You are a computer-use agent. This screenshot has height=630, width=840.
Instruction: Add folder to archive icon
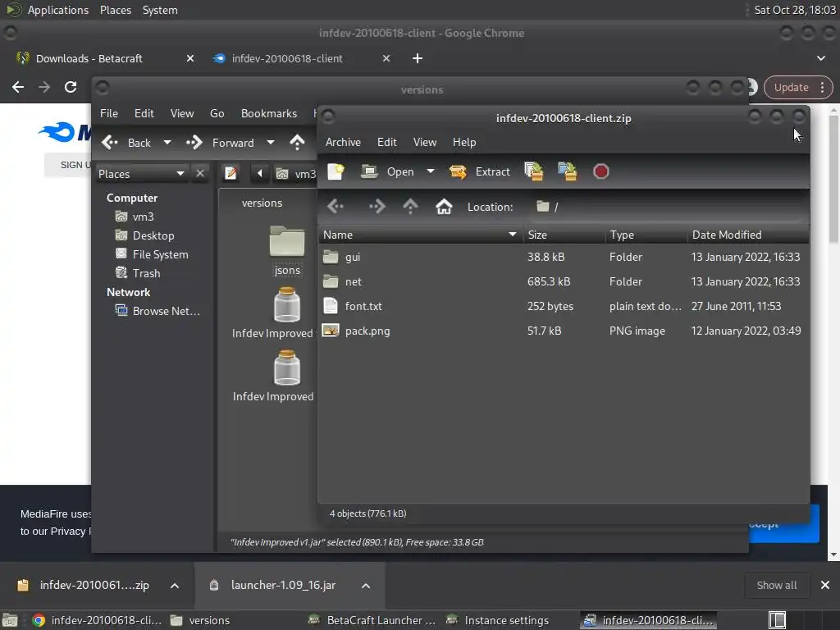(568, 171)
